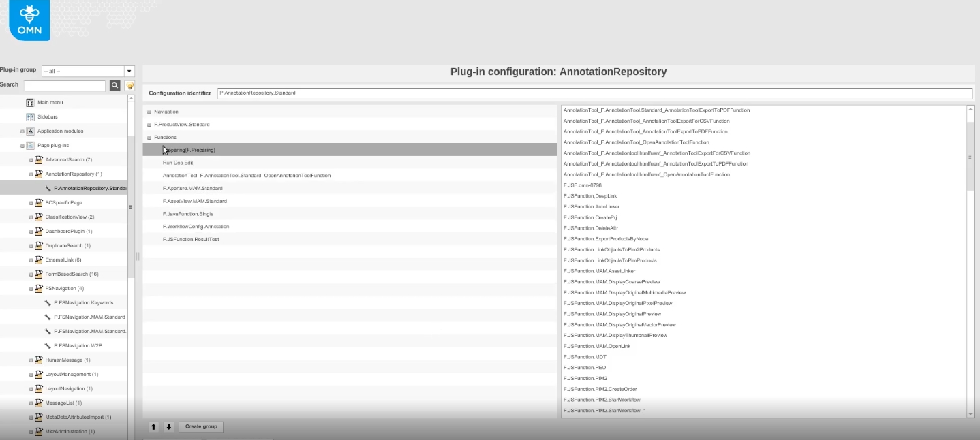
Task: Click the P.AnnotationRepository.Standard wrench icon
Action: click(x=48, y=188)
